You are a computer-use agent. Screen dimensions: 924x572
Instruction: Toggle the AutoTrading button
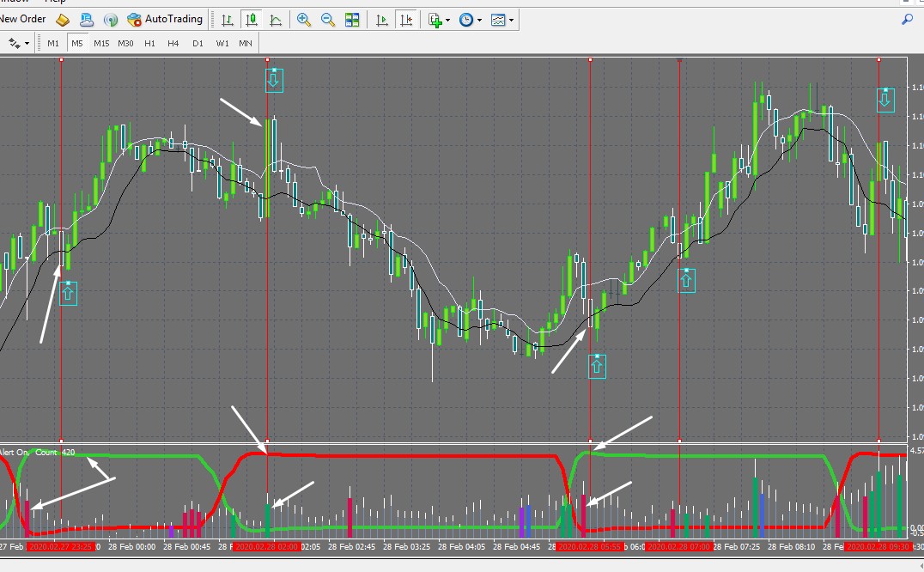tap(165, 20)
